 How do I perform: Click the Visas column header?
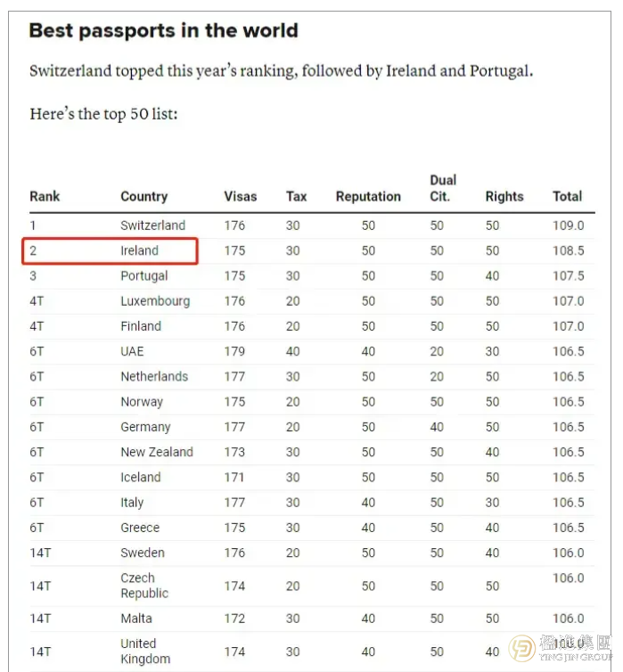click(241, 197)
